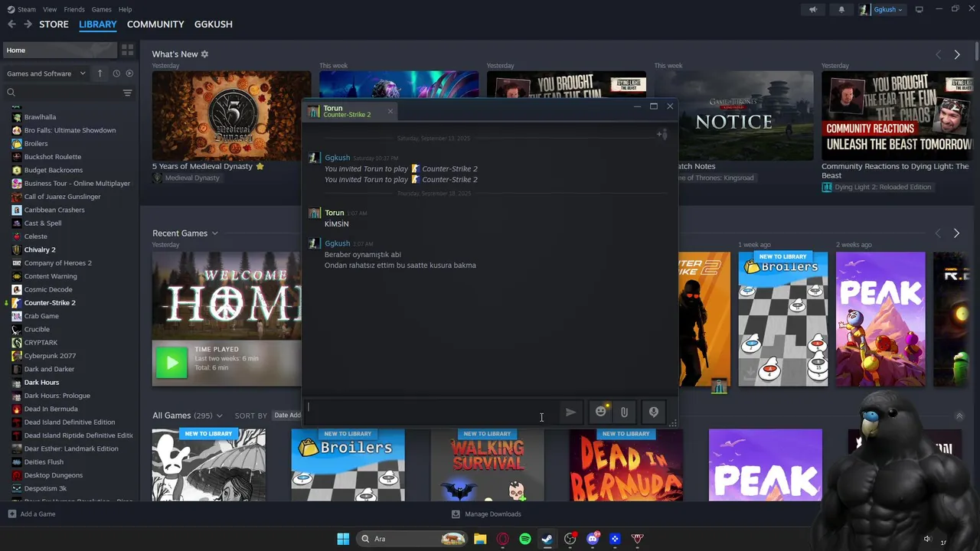Click the voice chat microphone icon
Image resolution: width=980 pixels, height=551 pixels.
(x=653, y=412)
